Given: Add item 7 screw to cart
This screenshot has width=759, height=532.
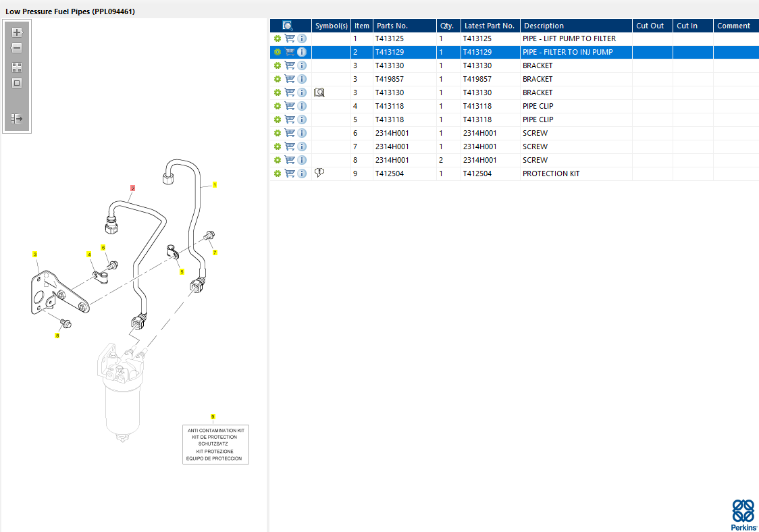Looking at the screenshot, I should pyautogui.click(x=290, y=147).
